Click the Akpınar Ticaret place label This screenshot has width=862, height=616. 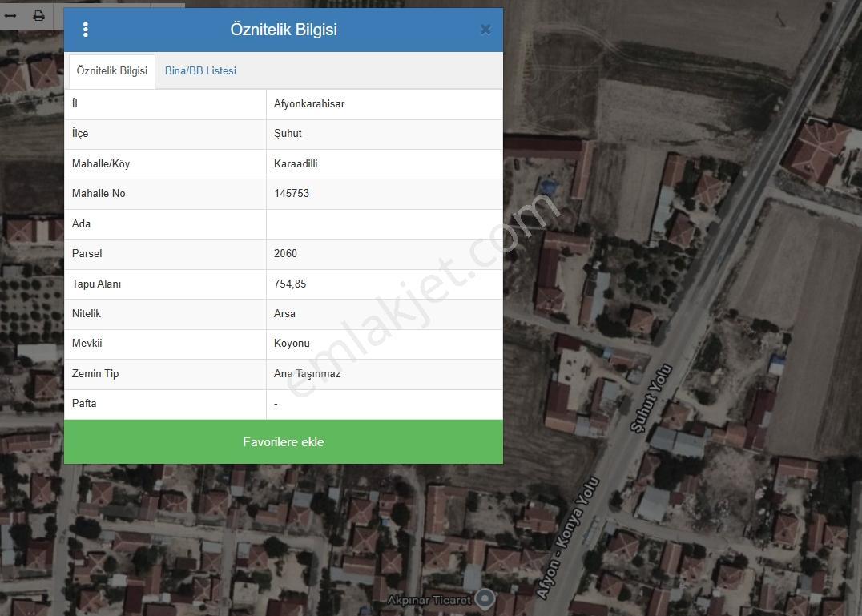[x=429, y=600]
